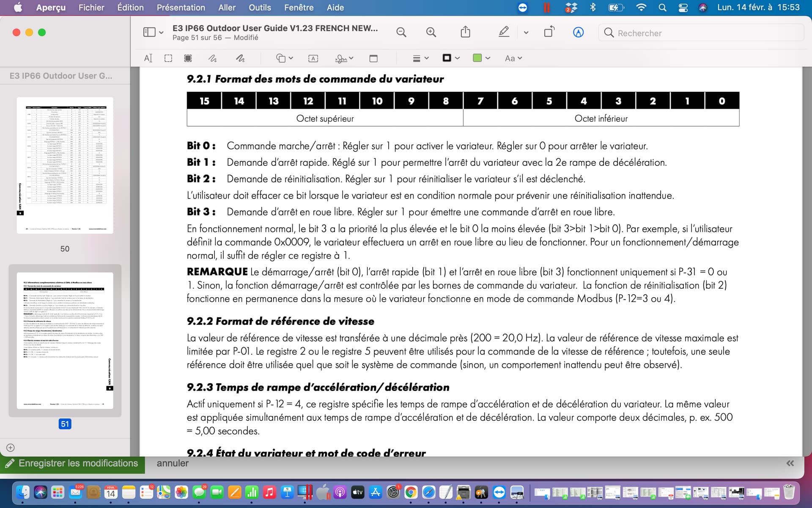
Task: Open the Édition menu
Action: pyautogui.click(x=130, y=8)
